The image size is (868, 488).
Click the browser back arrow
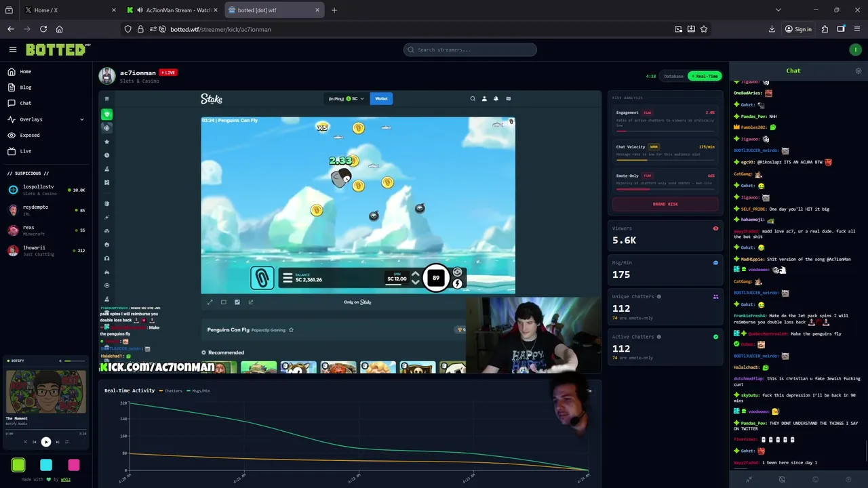[11, 29]
